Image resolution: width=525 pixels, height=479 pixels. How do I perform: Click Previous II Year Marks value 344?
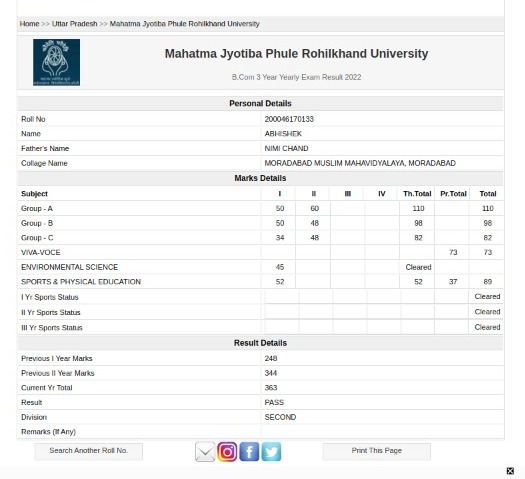(x=271, y=374)
